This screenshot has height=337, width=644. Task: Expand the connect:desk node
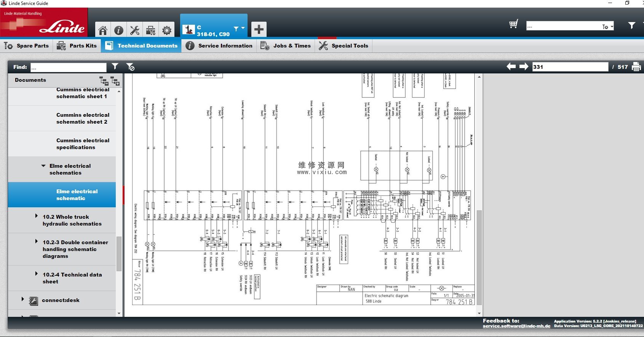pyautogui.click(x=23, y=299)
